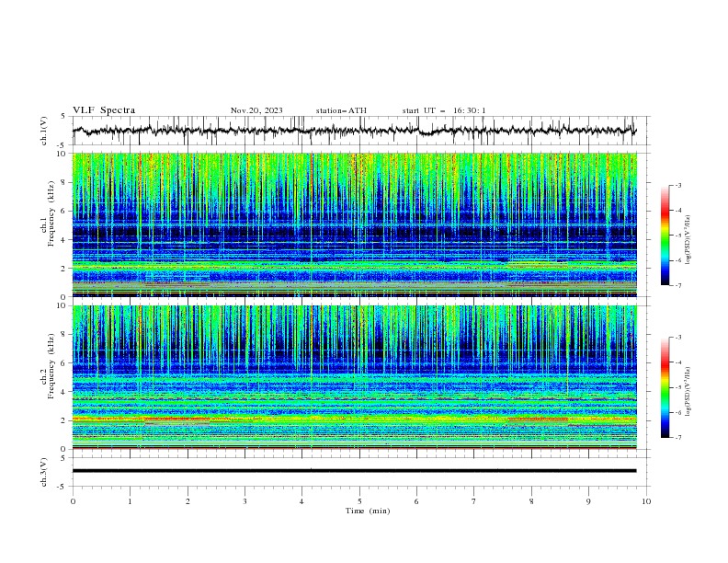Viewport: 728px width, 563px height.
Task: Click the "Time (min)" axis label
Action: [x=368, y=511]
